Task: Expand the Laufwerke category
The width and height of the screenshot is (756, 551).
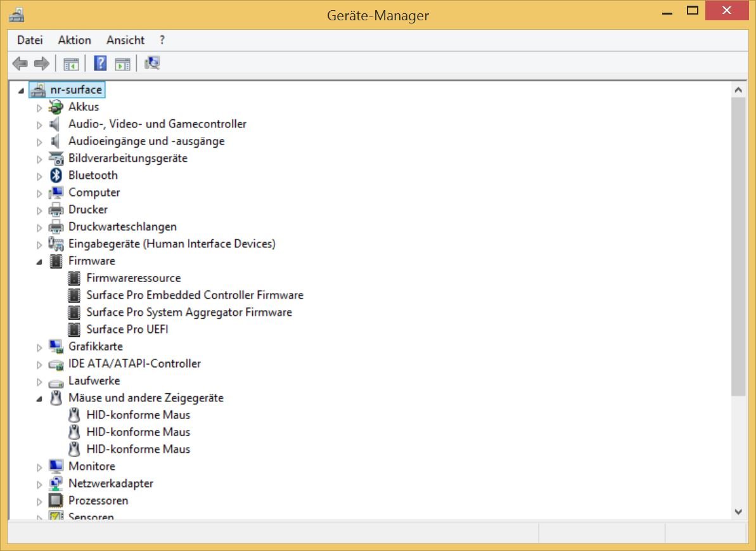Action: [39, 382]
